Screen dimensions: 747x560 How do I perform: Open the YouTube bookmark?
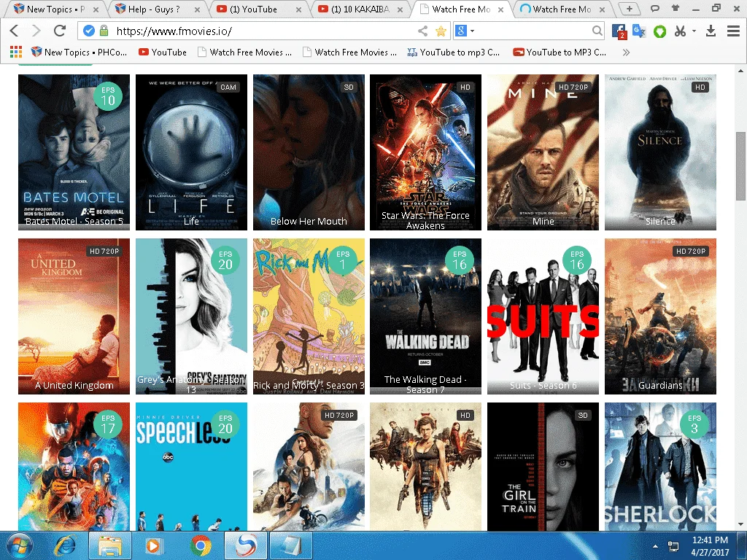(x=163, y=52)
